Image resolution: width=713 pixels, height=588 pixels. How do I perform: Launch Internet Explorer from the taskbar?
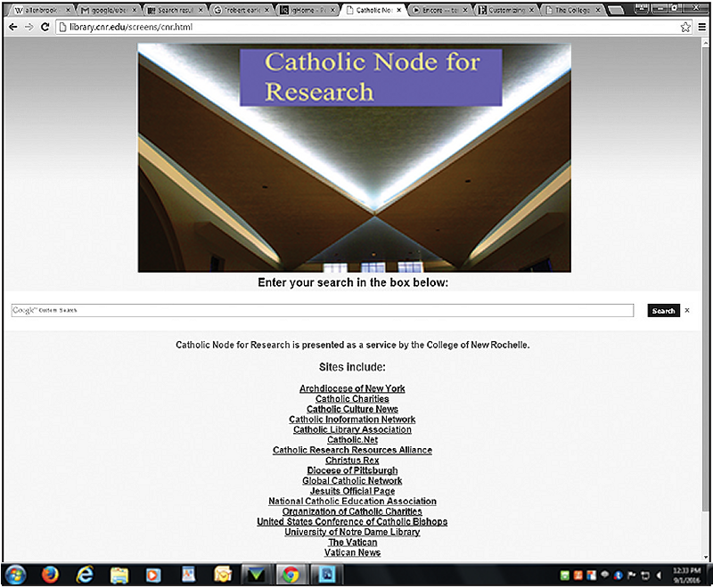[x=85, y=576]
